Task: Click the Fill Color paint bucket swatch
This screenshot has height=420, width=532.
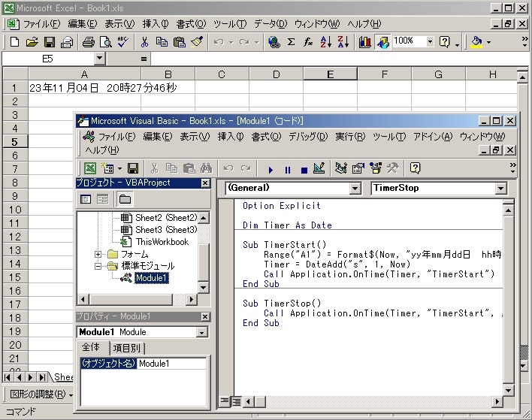Action: (x=476, y=42)
